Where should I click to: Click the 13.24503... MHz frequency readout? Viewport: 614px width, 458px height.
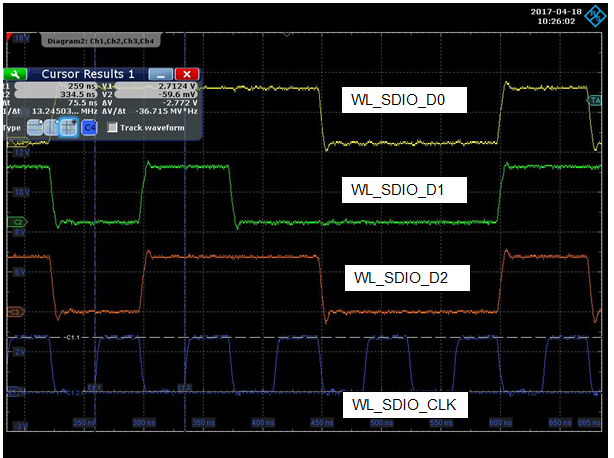65,111
